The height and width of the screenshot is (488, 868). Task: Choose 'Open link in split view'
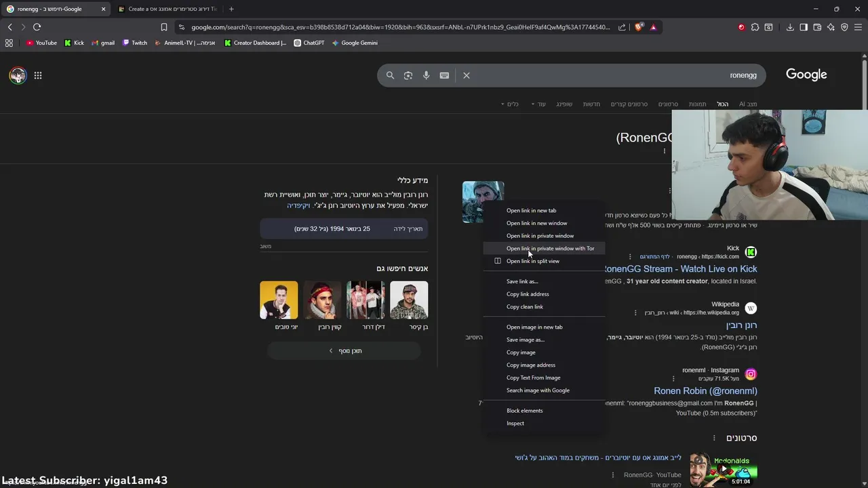tap(544, 261)
